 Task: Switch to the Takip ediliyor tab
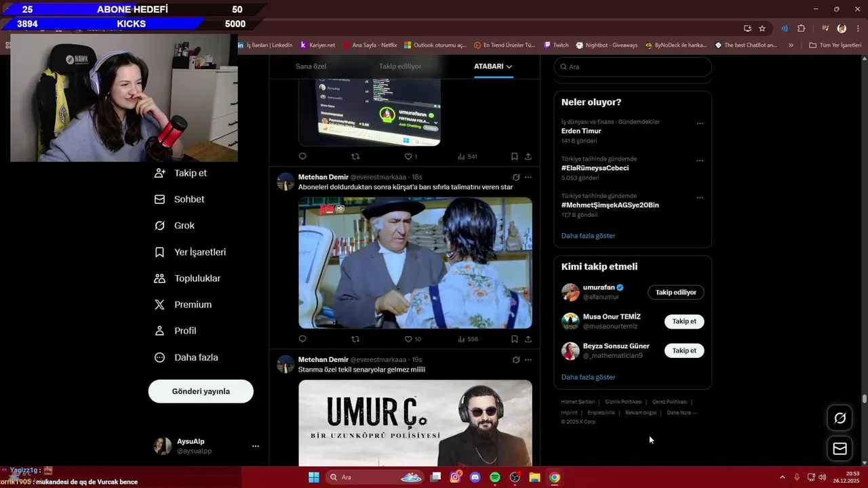[x=400, y=66]
